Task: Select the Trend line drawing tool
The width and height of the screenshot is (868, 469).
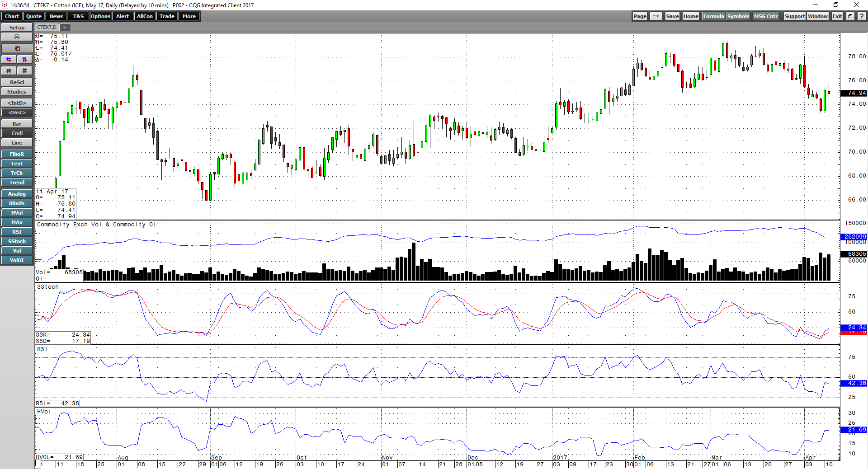Action: coord(17,183)
